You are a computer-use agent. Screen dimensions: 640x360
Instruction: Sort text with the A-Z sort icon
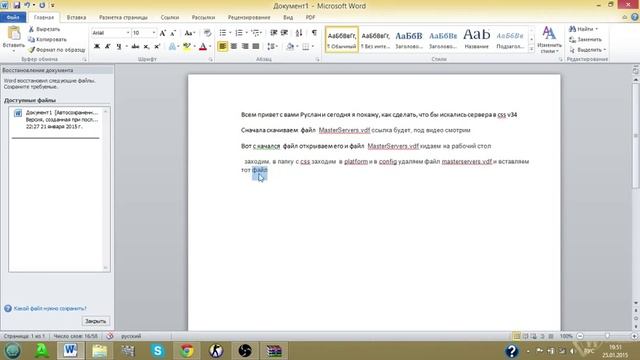[x=299, y=33]
